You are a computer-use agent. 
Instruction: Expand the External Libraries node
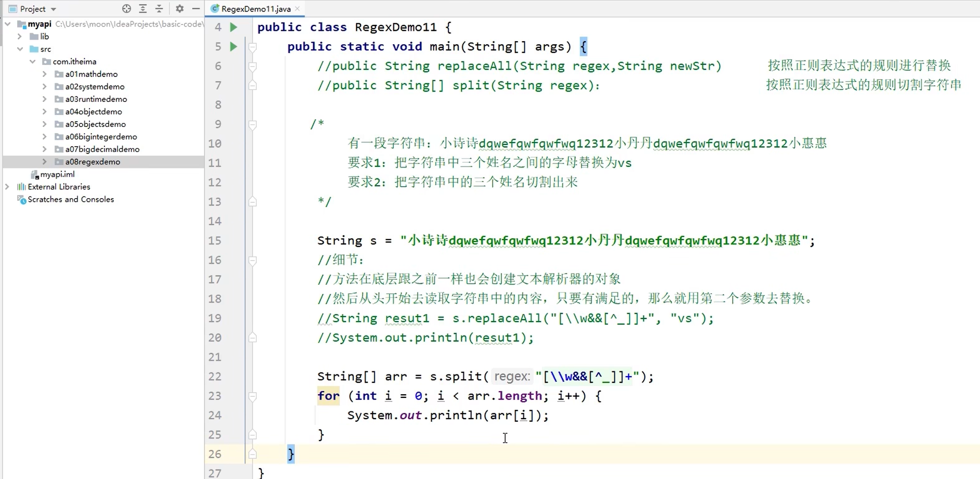tap(7, 186)
